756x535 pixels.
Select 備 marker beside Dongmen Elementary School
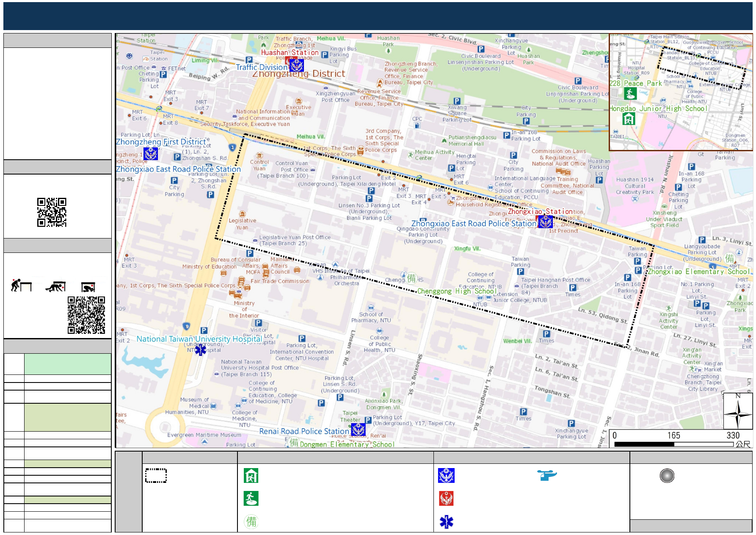click(294, 443)
